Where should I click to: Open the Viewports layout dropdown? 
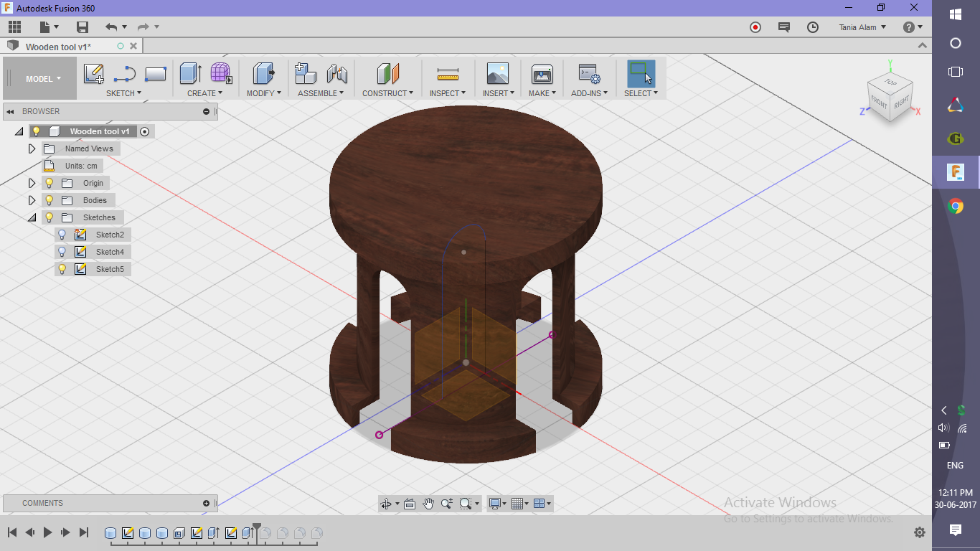click(542, 504)
